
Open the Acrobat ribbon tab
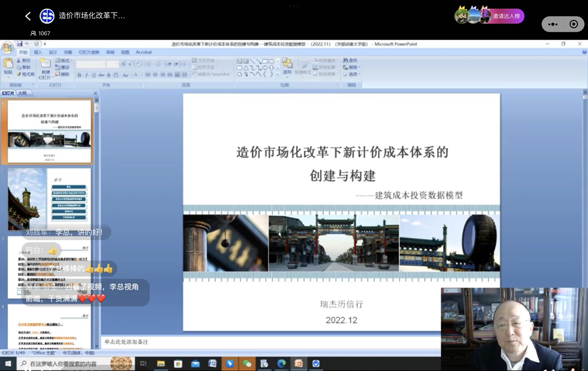(x=144, y=52)
